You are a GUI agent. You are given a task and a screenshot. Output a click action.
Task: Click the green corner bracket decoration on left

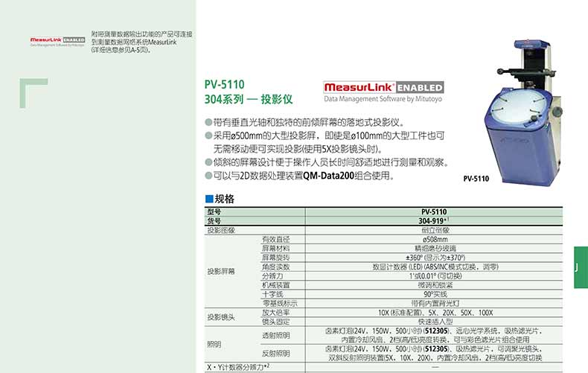[33, 91]
